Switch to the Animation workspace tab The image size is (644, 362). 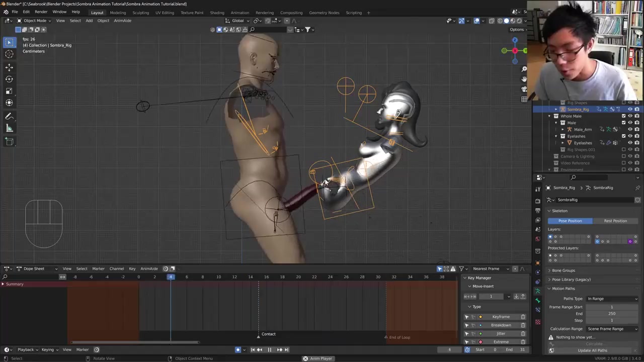(x=239, y=13)
